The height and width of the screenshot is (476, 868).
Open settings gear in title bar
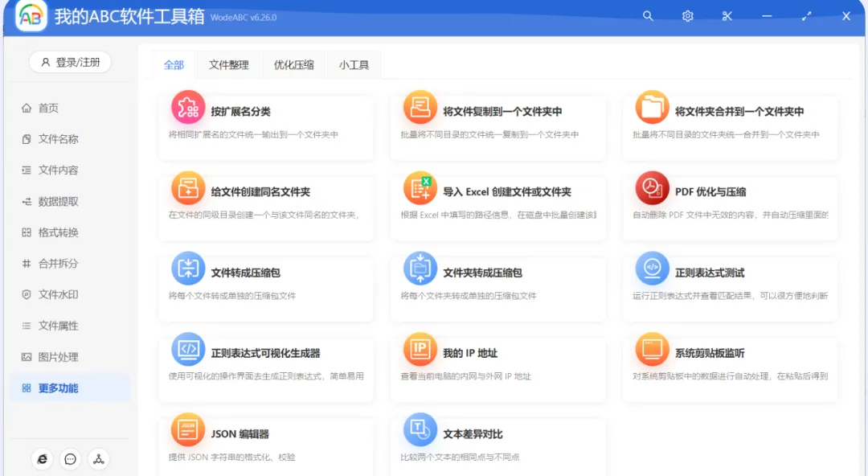687,16
